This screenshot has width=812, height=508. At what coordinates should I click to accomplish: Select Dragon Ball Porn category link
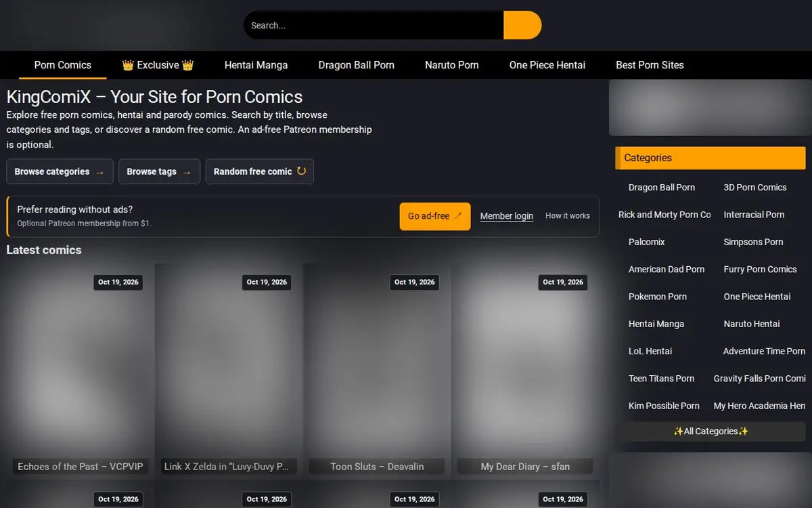click(662, 188)
